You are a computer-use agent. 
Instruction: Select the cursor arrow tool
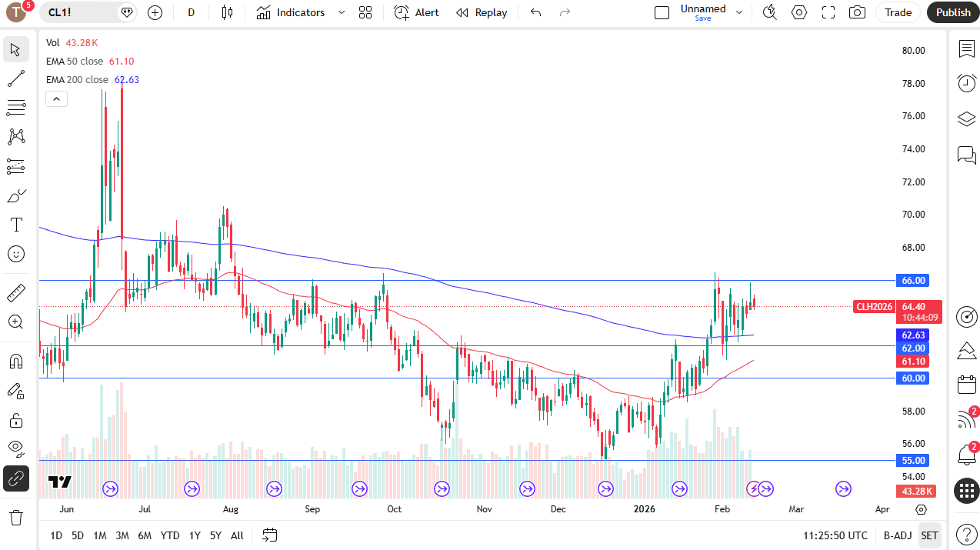(x=15, y=50)
